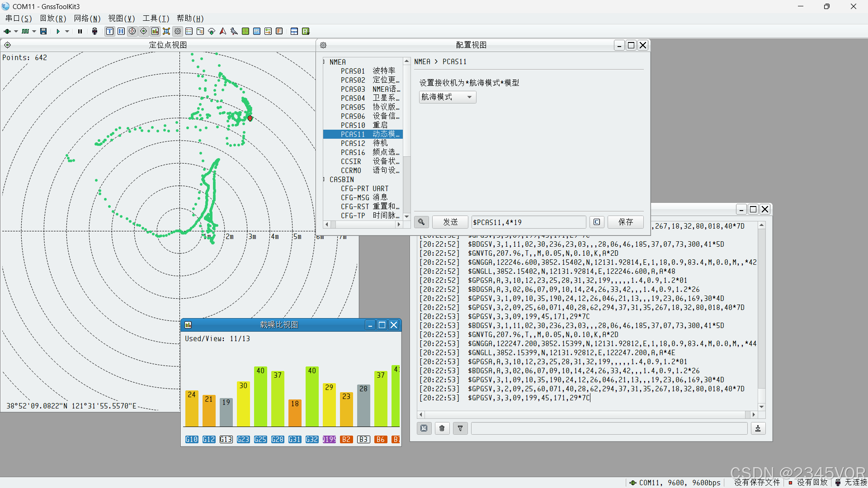
Task: Click the green clock toolbar icon
Action: pos(245,31)
